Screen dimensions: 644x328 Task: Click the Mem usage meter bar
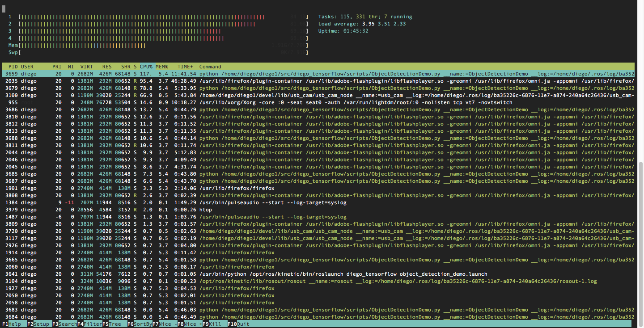click(x=158, y=46)
